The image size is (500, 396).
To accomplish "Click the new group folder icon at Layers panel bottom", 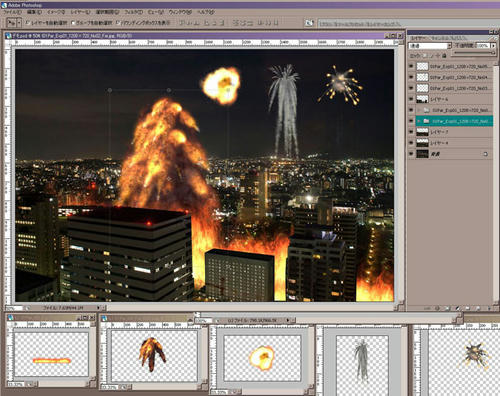I will 468,308.
